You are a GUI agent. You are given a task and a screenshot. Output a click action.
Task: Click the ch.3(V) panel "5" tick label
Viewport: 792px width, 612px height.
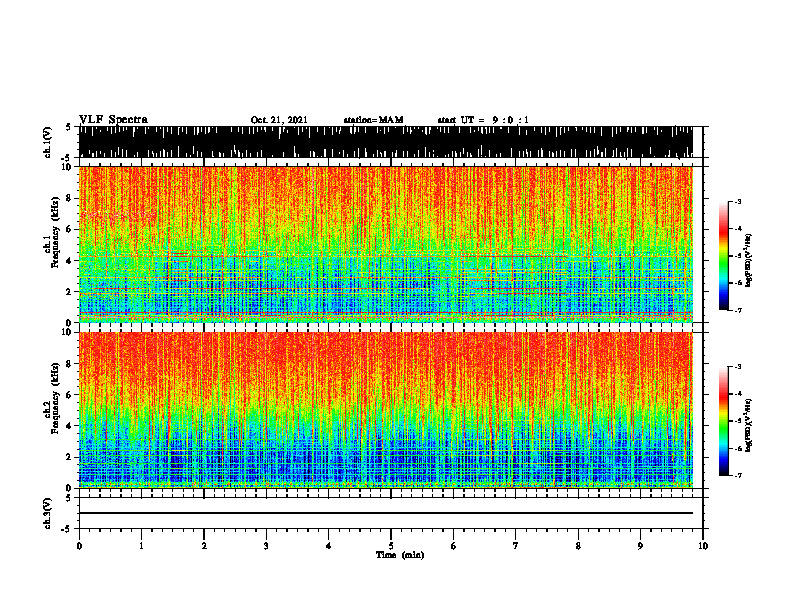point(68,498)
